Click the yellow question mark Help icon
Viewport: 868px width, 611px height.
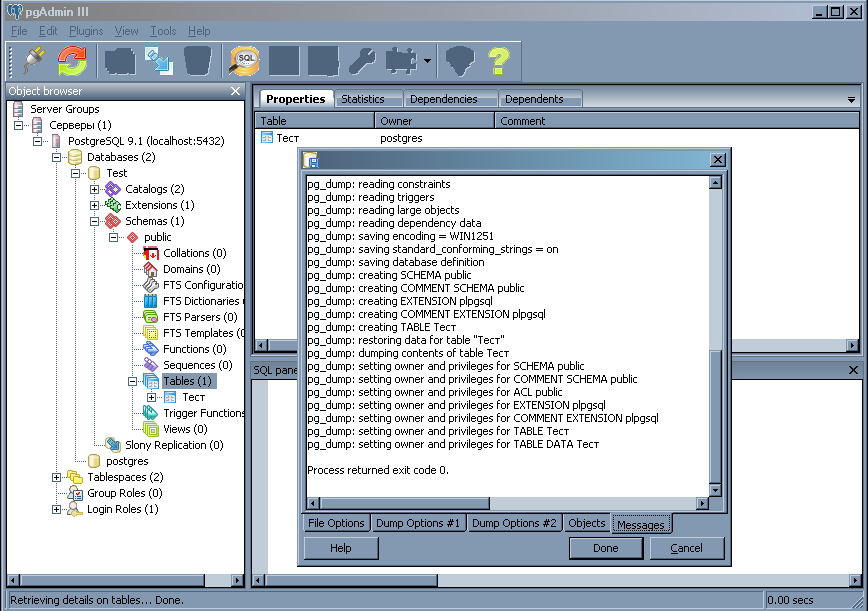[498, 61]
